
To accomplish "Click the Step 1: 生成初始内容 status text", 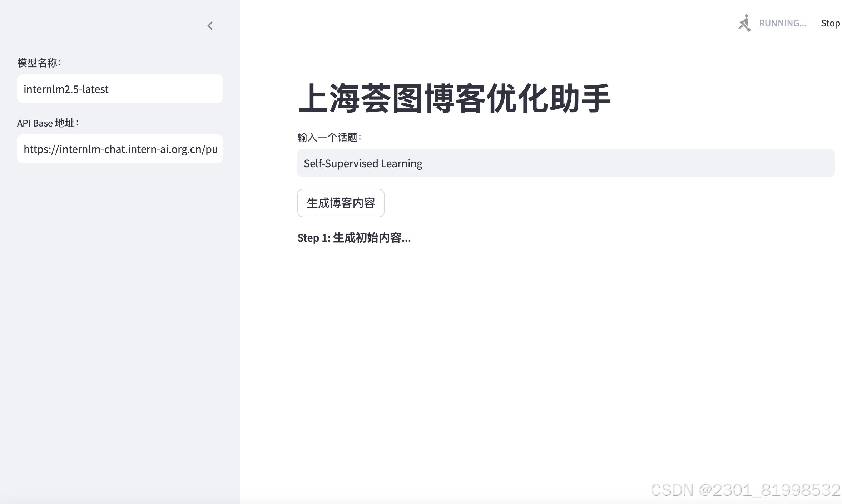I will pos(354,238).
